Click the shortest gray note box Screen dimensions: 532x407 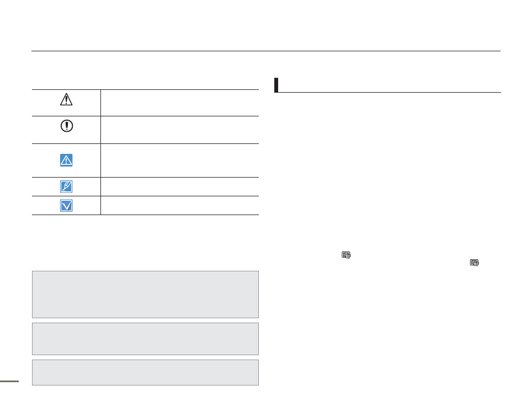pos(145,372)
